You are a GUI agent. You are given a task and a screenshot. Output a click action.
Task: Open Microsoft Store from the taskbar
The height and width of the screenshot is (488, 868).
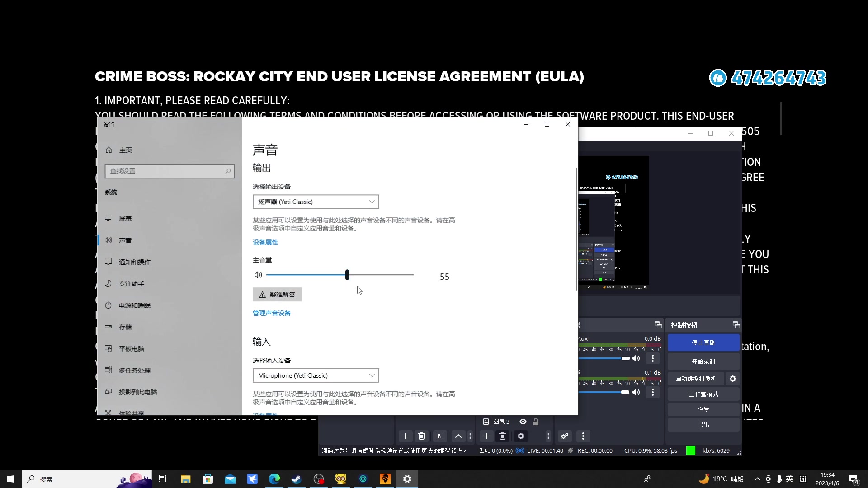(208, 479)
